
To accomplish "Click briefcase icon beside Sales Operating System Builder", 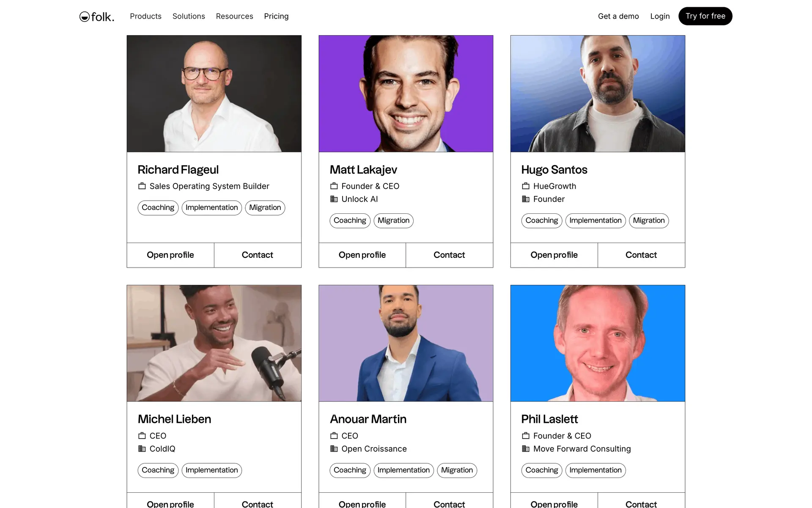I will tap(142, 186).
